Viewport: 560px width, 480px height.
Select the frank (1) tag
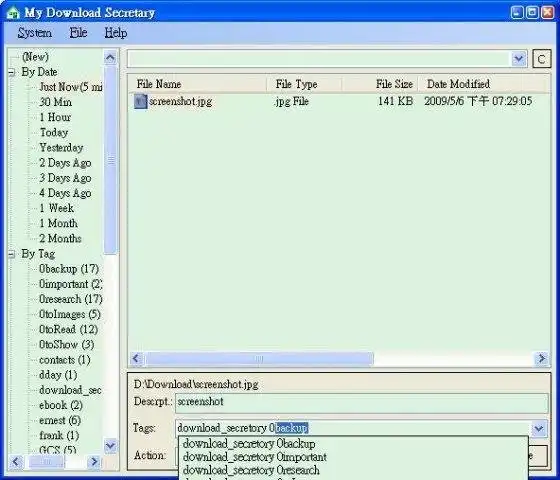point(59,435)
